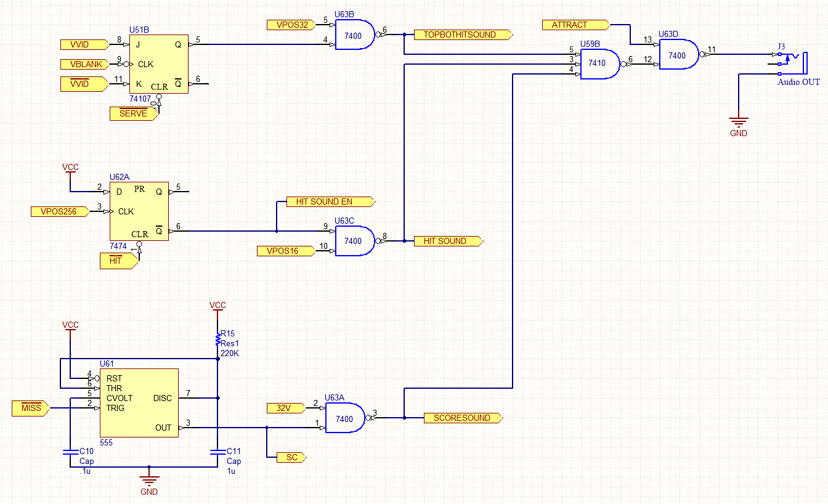Select the J3 audio jack symbol
This screenshot has height=504, width=828.
click(x=789, y=63)
